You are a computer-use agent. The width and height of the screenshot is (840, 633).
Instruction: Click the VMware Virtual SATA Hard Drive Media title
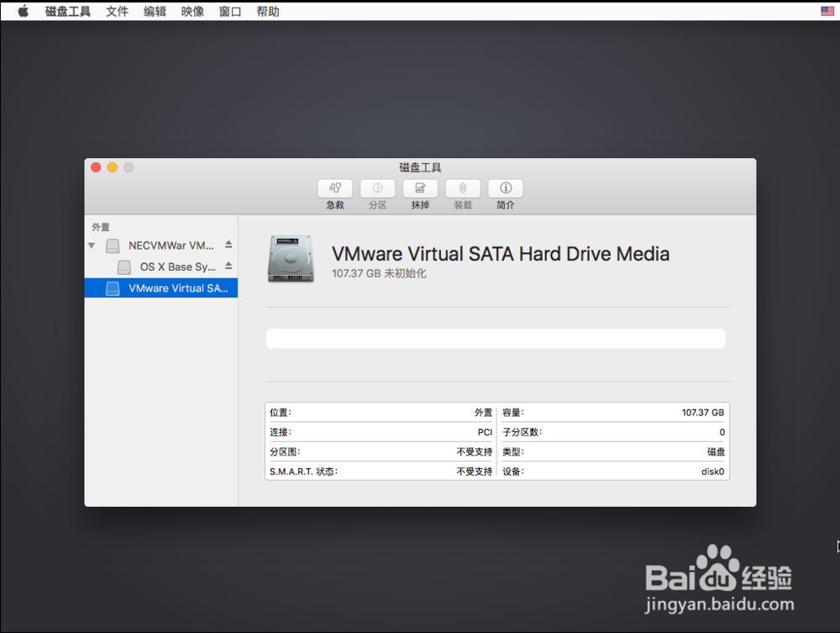coord(501,254)
